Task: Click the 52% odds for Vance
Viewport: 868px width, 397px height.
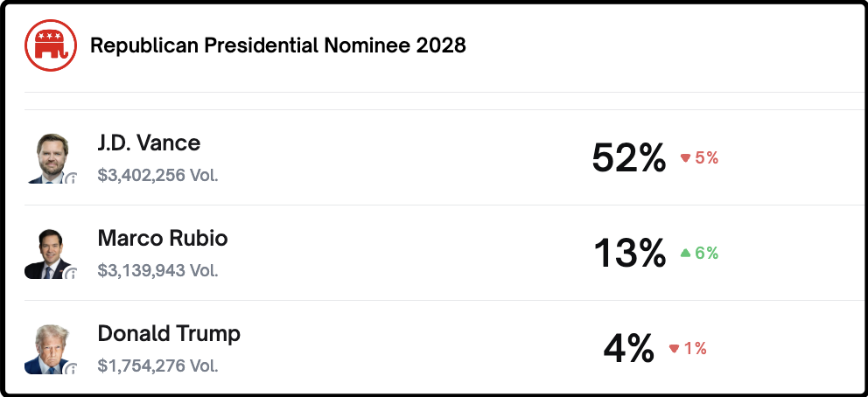Action: coord(628,158)
